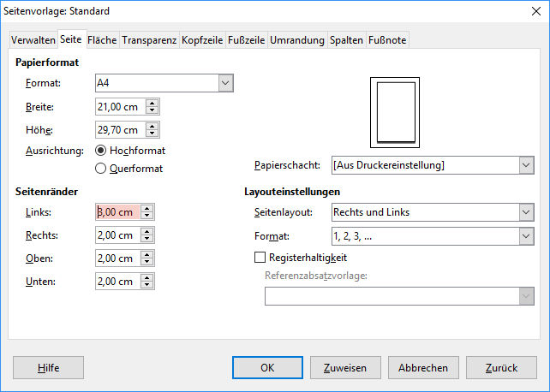Go to the Fläche tab
This screenshot has height=392, width=550.
coord(102,40)
